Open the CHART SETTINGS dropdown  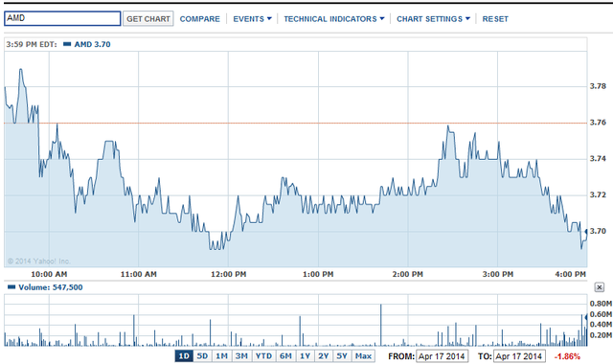click(433, 19)
